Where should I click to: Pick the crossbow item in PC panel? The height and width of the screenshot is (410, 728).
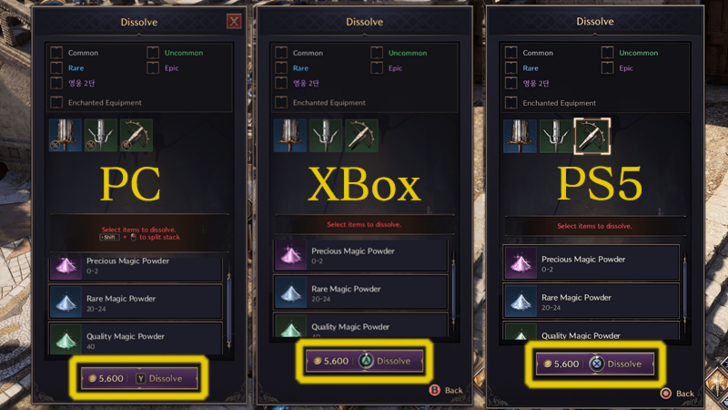(136, 135)
